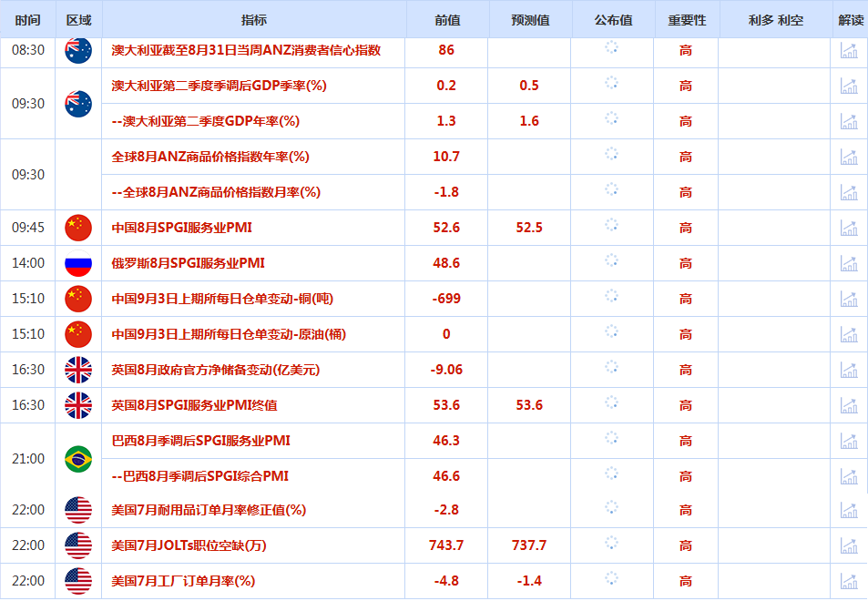Screen dimensions: 868x601
Task: Open 巴西8月季调后SPGI服务业PMI indicator
Action: click(201, 441)
